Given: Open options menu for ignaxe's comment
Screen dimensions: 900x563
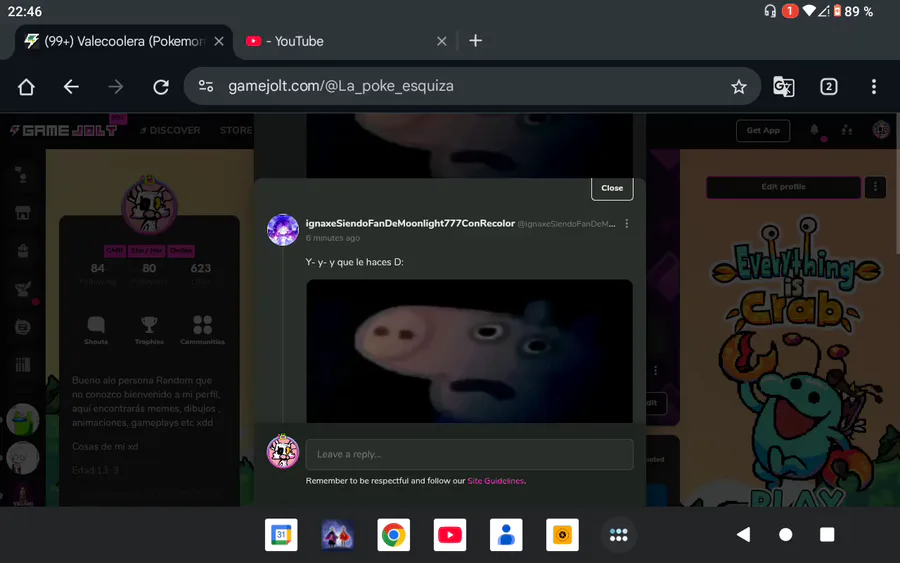Looking at the screenshot, I should coord(627,224).
